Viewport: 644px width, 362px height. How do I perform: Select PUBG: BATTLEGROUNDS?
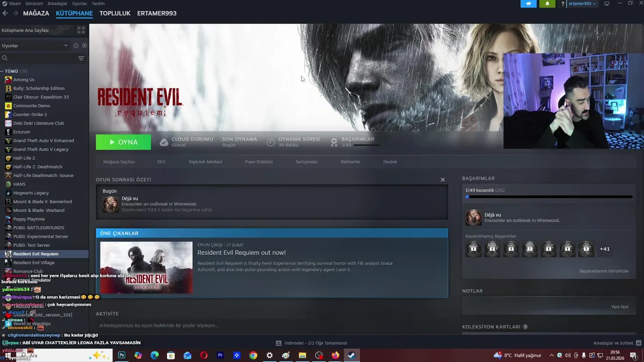click(x=38, y=228)
